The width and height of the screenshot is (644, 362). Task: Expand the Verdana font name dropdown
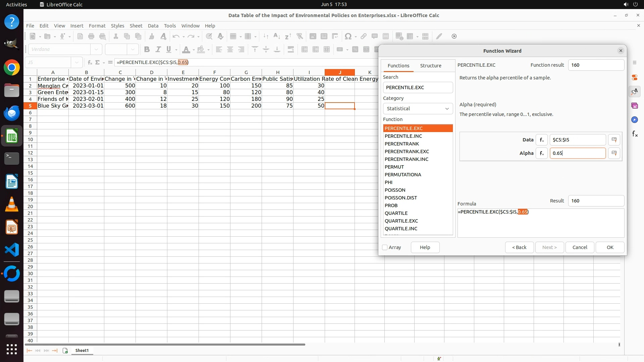coord(96,50)
